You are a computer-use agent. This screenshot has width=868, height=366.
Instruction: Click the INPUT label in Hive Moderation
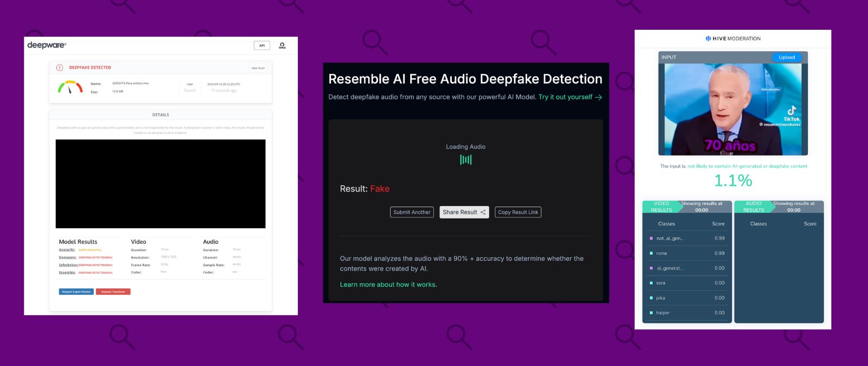669,57
